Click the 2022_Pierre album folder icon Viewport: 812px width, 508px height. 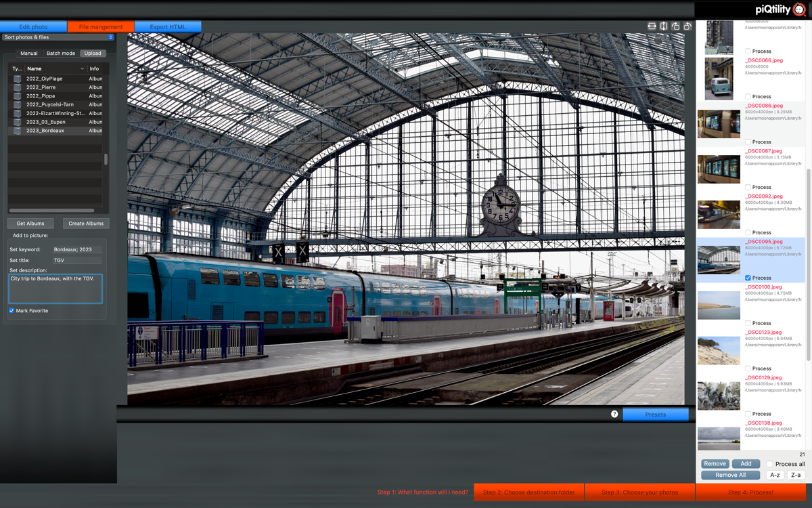click(17, 87)
